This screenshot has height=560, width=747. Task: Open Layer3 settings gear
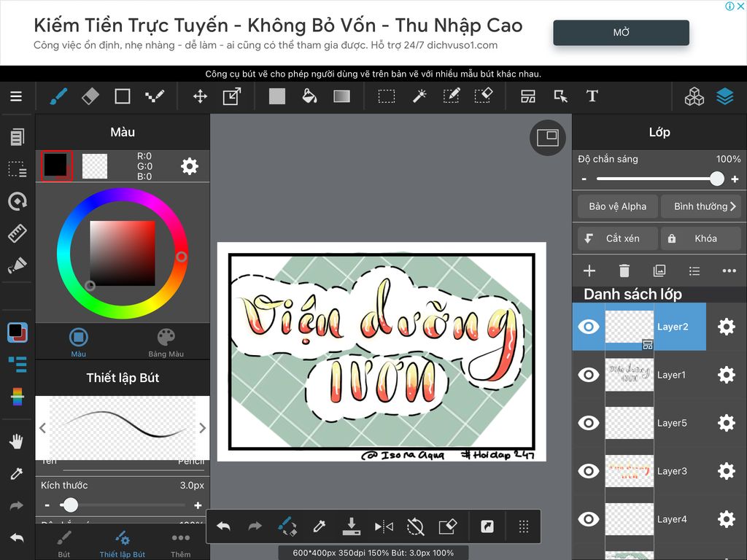(x=726, y=471)
